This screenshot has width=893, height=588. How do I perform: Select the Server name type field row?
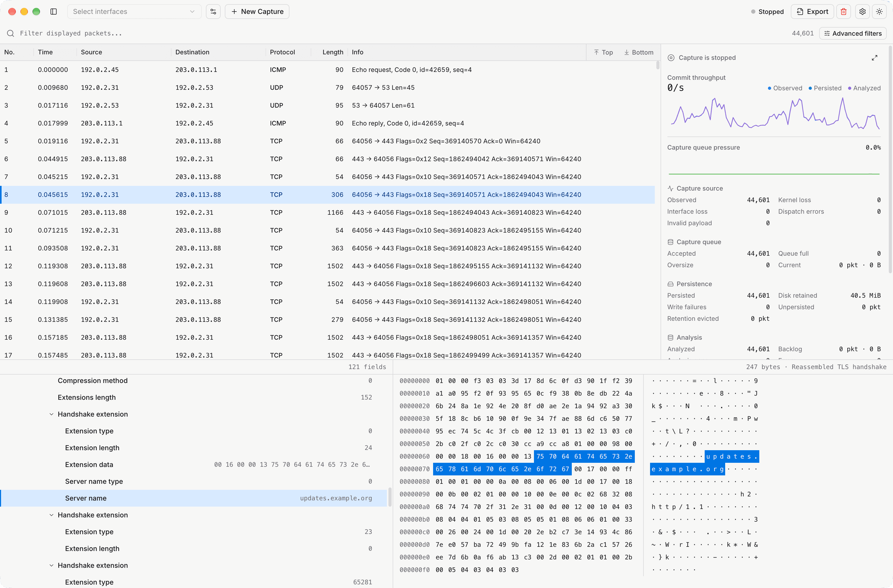(x=194, y=481)
